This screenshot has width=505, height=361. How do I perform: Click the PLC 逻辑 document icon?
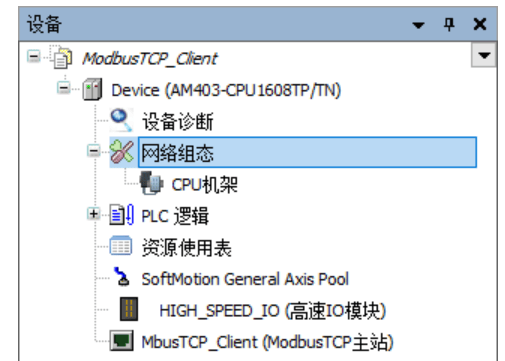[122, 215]
